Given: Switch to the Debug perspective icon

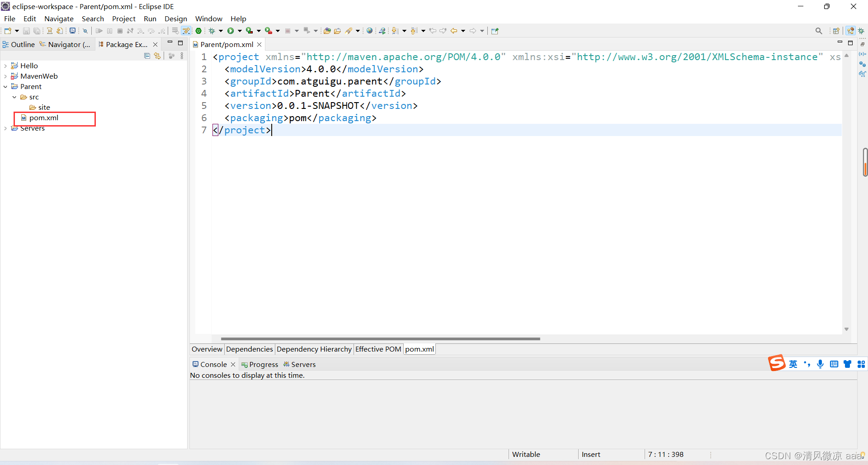Looking at the screenshot, I should point(861,31).
